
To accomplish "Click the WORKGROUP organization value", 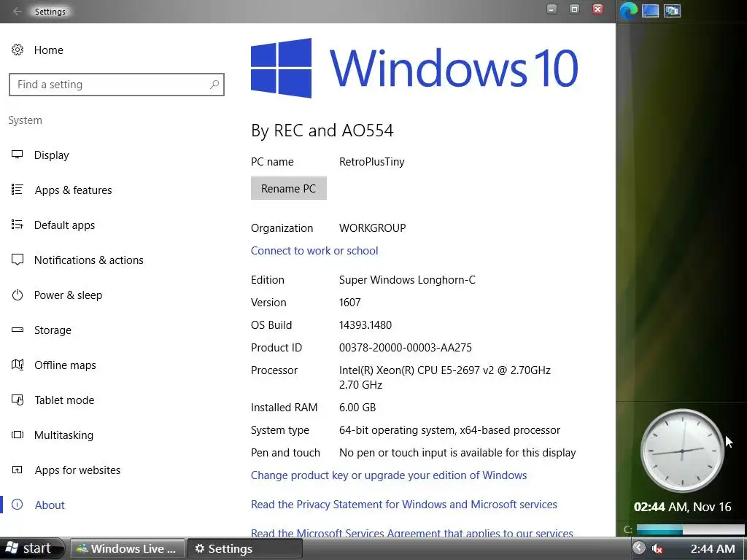I will pyautogui.click(x=373, y=228).
